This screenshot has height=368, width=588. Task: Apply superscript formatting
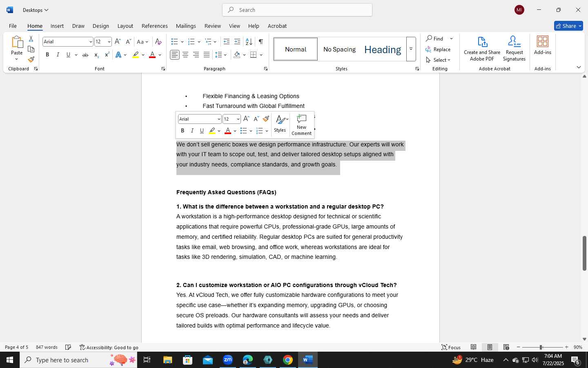tap(107, 55)
